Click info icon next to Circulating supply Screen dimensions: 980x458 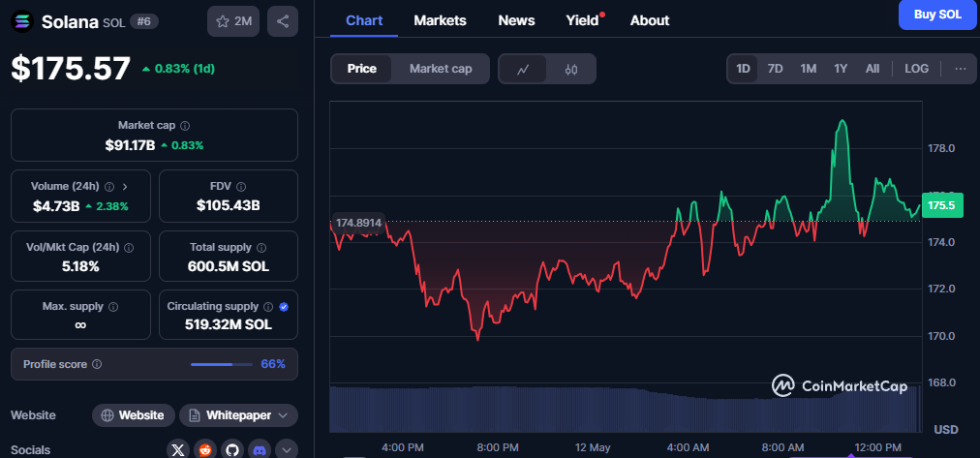268,307
